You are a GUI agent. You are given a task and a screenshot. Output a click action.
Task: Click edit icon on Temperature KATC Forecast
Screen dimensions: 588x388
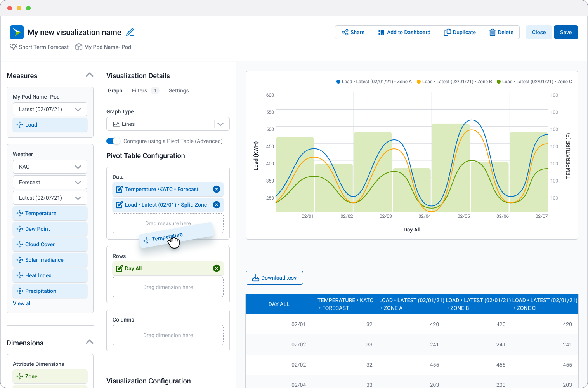[120, 189]
